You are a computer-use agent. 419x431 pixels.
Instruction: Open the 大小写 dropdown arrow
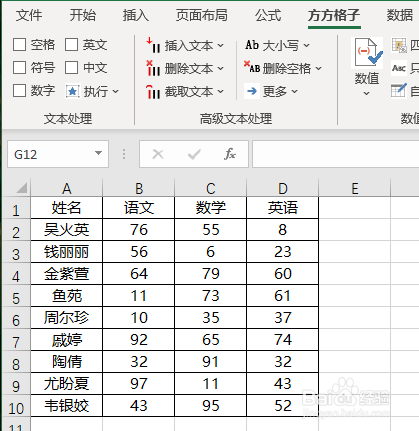(x=306, y=45)
